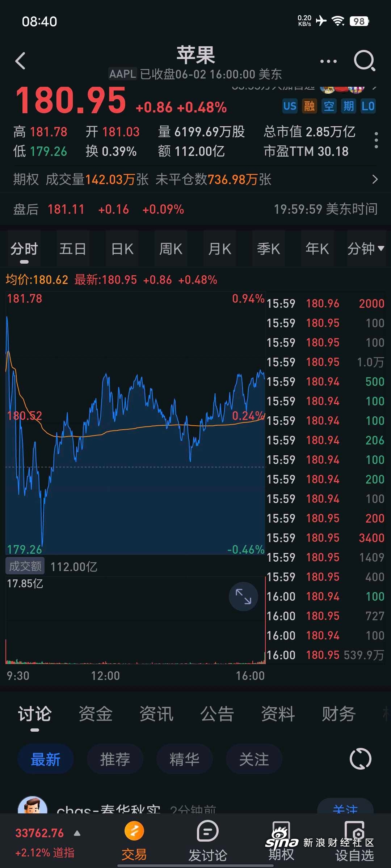The height and width of the screenshot is (868, 391).
Task: Select the 分时 intraday chart tab
Action: click(x=24, y=249)
